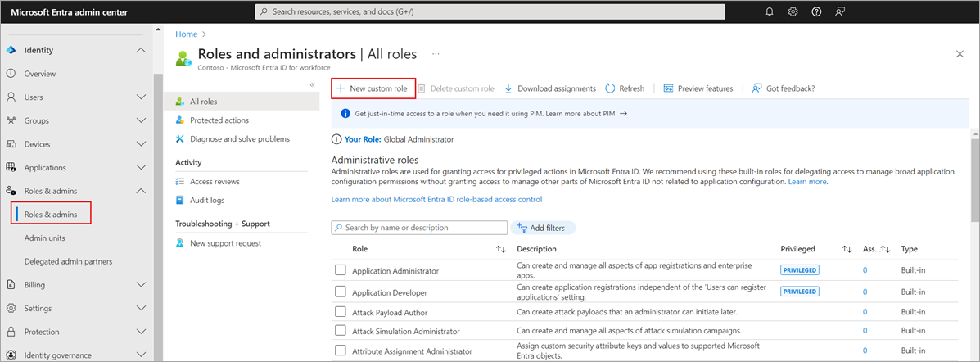
Task: Open Audit logs in the blade menu
Action: point(206,200)
